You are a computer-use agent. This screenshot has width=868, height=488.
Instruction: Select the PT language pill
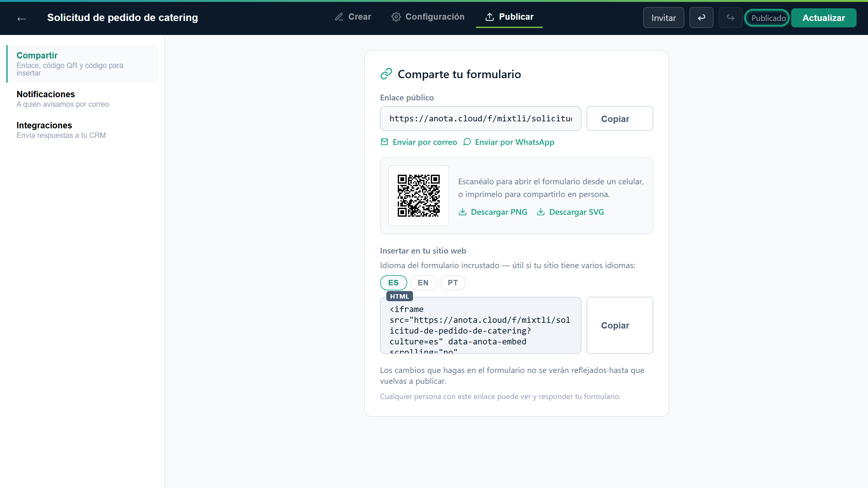452,282
